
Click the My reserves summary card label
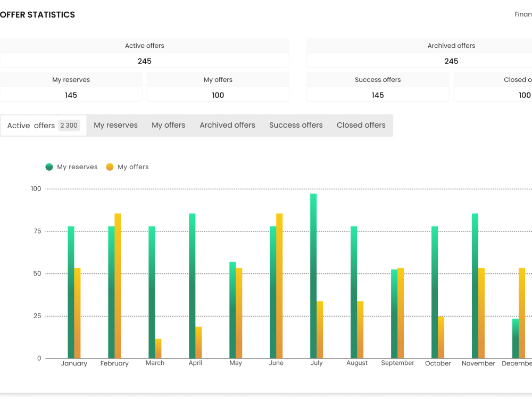pos(71,80)
